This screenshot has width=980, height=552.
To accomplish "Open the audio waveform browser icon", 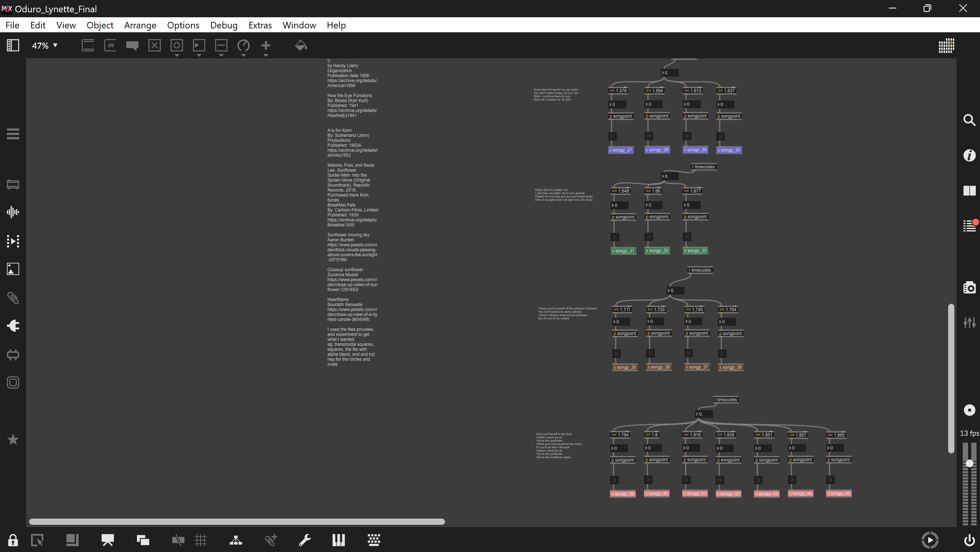I will [x=13, y=212].
